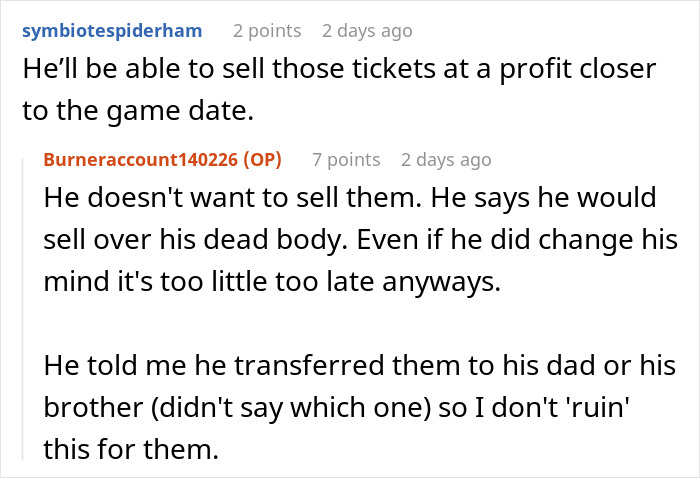Image resolution: width=700 pixels, height=478 pixels.
Task: Click the line starting "He doesn't want to sell"
Action: (348, 198)
